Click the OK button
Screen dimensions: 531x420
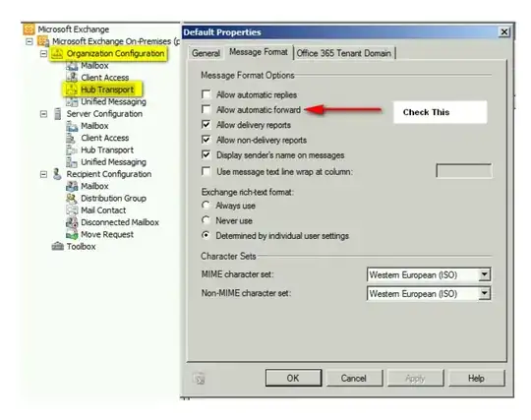(x=293, y=378)
